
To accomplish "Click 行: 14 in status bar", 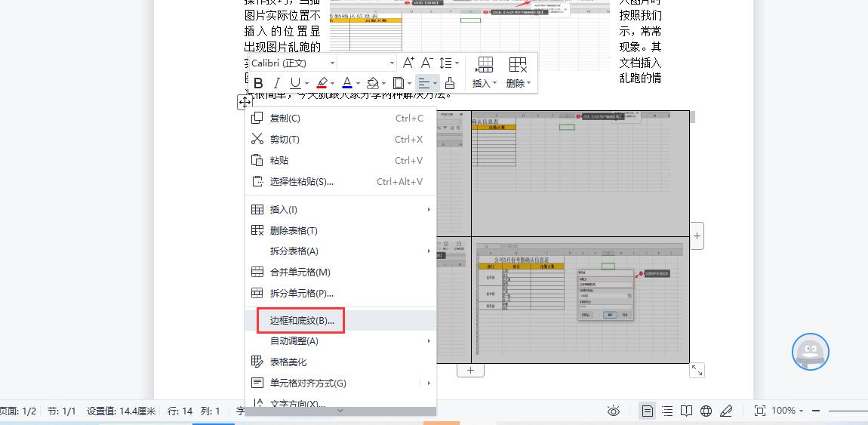I will [x=180, y=411].
